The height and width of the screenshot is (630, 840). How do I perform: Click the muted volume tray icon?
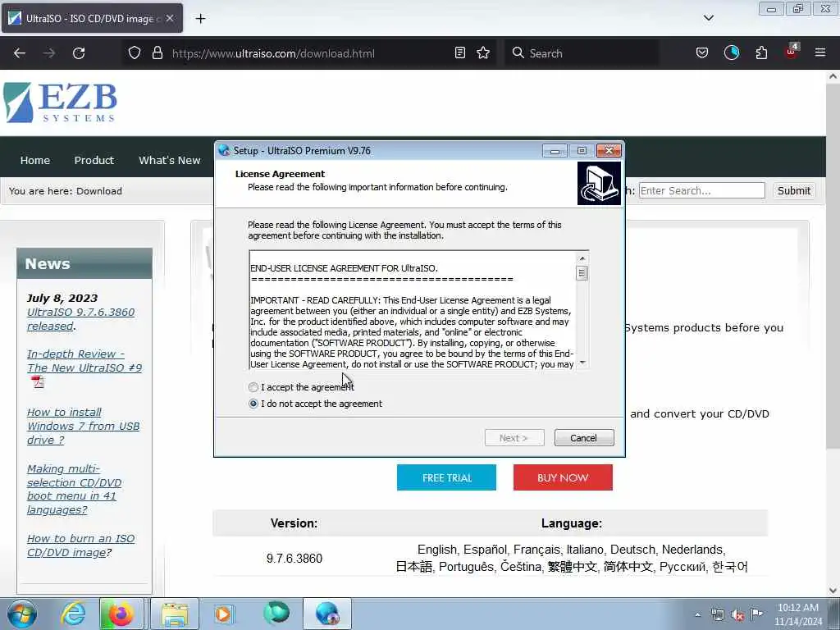[x=737, y=615]
